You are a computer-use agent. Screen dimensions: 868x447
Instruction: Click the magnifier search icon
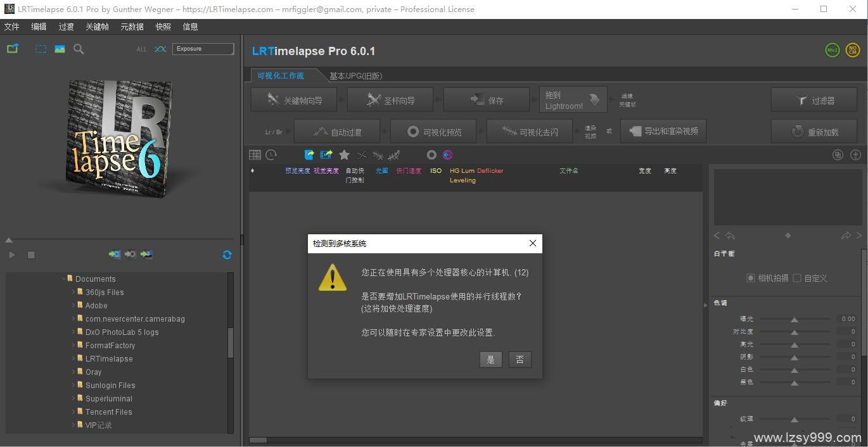(x=79, y=49)
